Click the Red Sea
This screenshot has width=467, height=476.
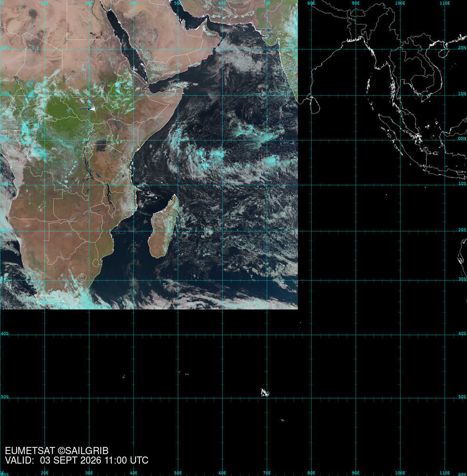127,46
